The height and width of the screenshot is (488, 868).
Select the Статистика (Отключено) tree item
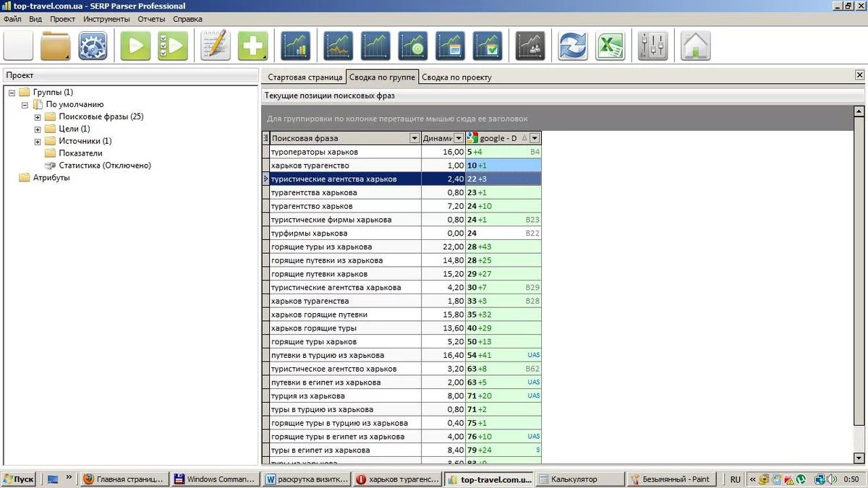pos(105,166)
